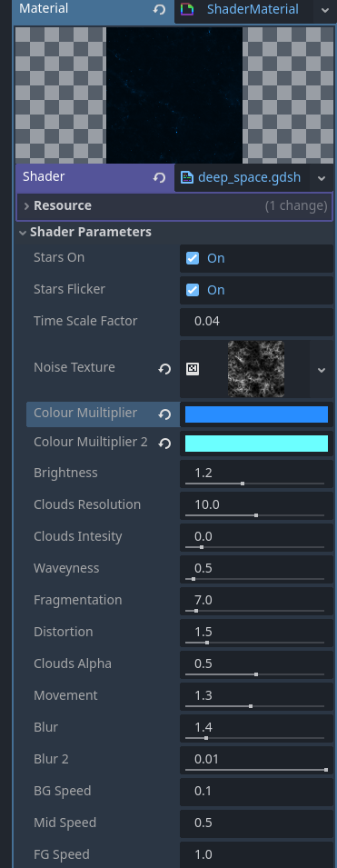337x868 pixels.
Task: Reset the Noise Texture parameter
Action: click(x=164, y=369)
